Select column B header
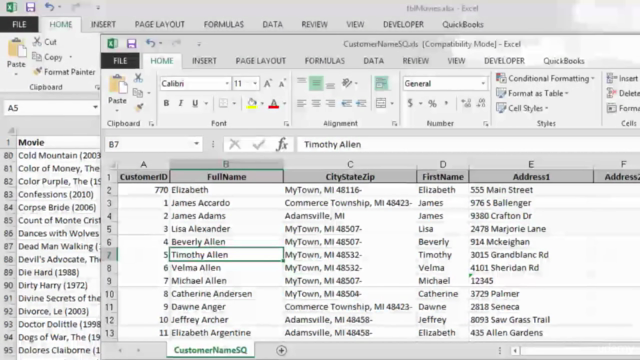The width and height of the screenshot is (640, 360). point(226,164)
